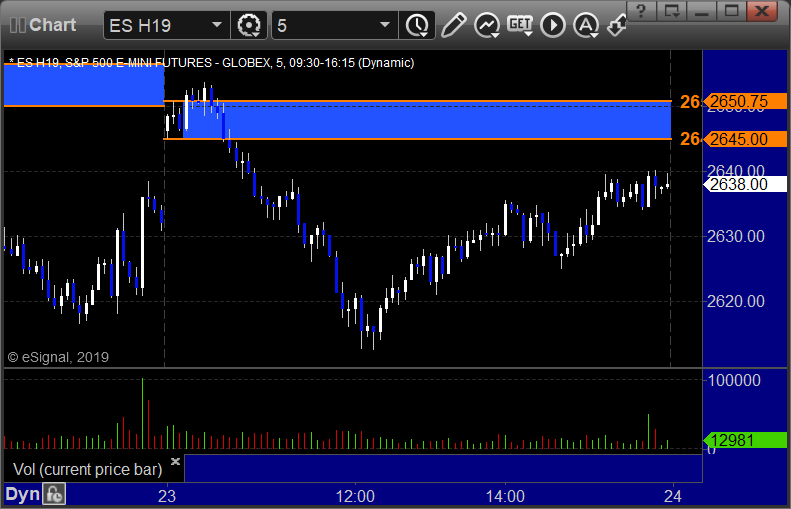Close the chart window with red X
The height and width of the screenshot is (509, 791).
point(762,11)
